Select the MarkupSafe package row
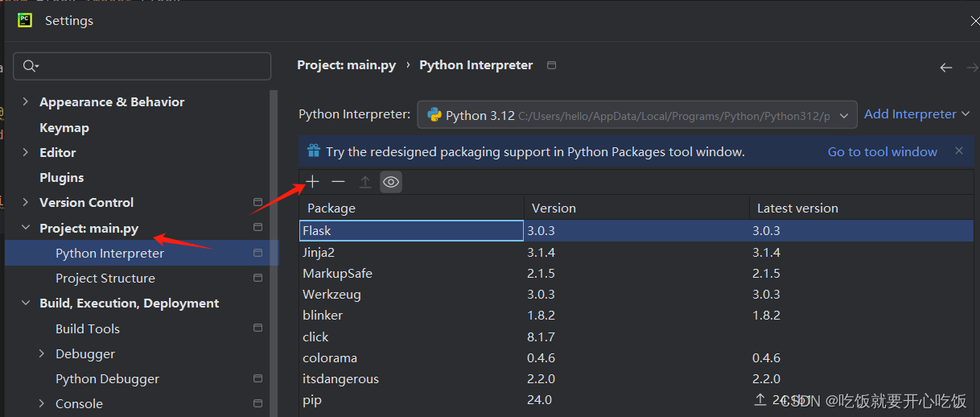Screen dimensions: 980x417 [x=636, y=273]
